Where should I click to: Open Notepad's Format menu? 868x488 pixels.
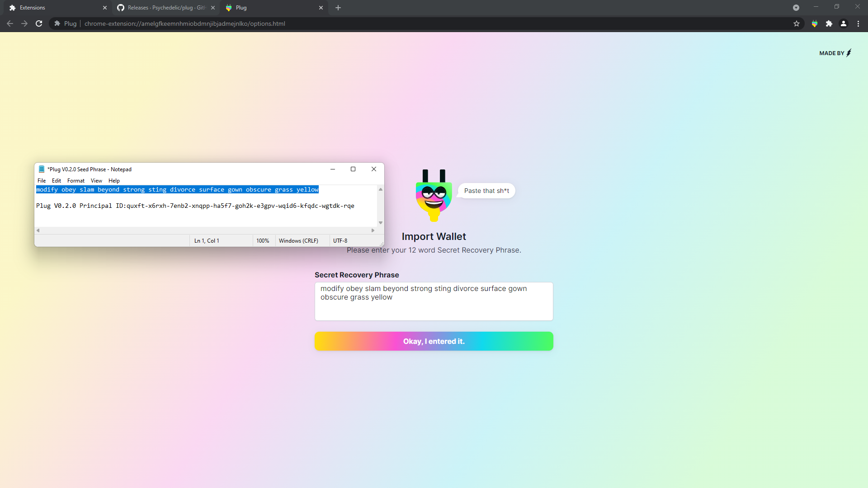[x=76, y=181]
